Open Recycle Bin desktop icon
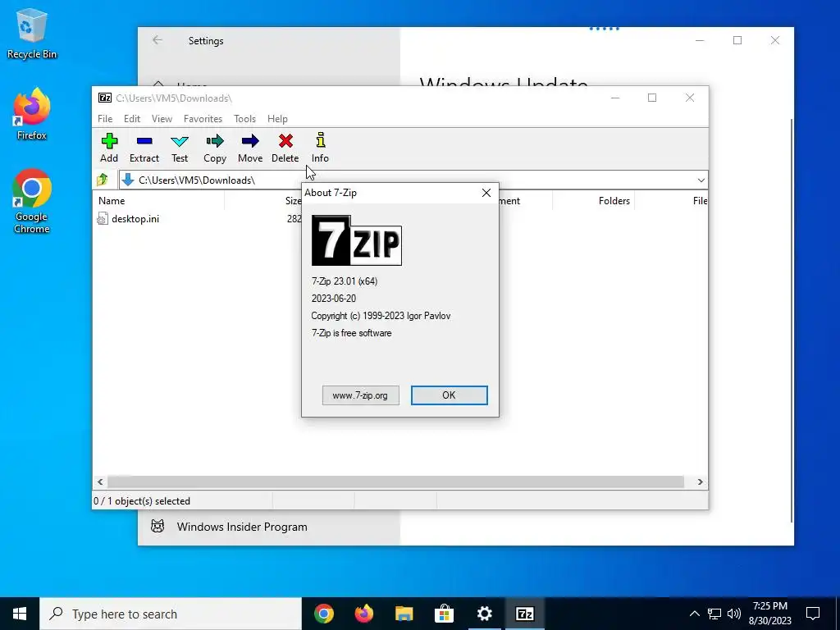The height and width of the screenshot is (630, 840). [x=32, y=34]
